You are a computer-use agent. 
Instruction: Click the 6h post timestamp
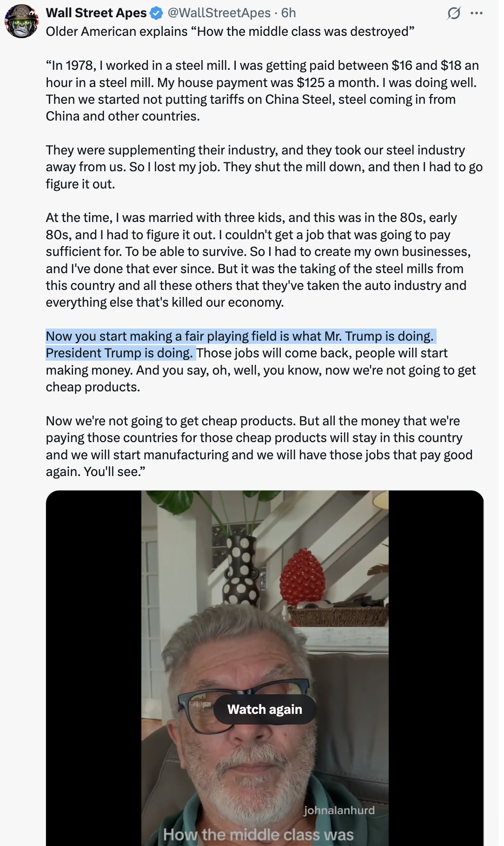pos(289,13)
